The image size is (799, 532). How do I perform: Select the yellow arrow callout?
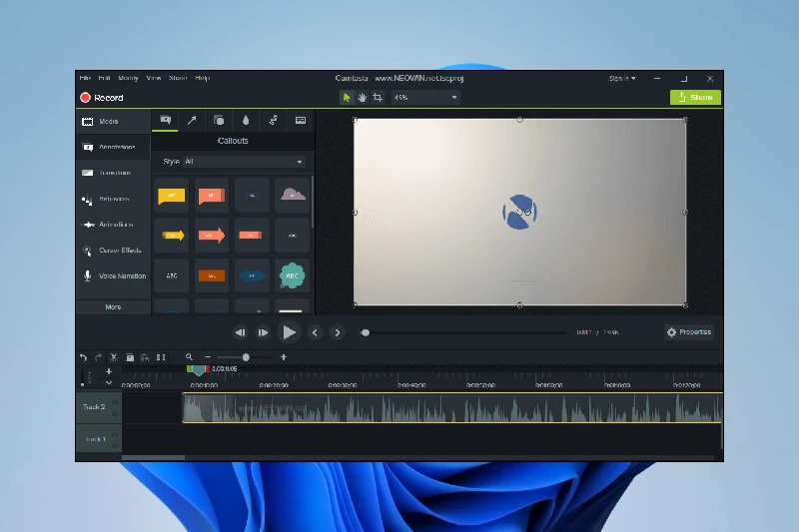(x=172, y=236)
